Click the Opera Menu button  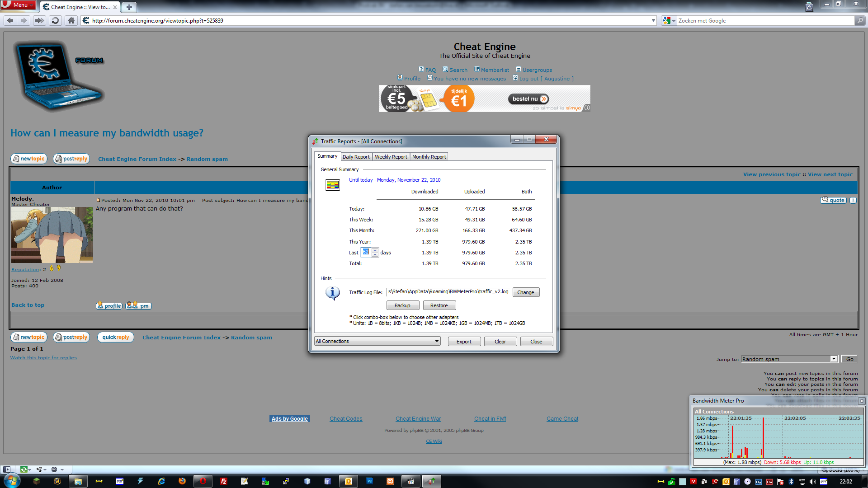(18, 5)
